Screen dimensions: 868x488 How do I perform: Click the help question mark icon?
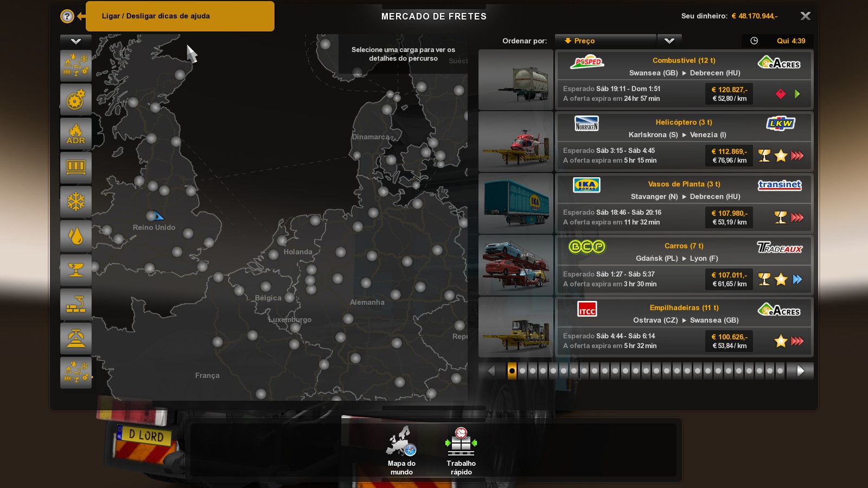pos(67,16)
